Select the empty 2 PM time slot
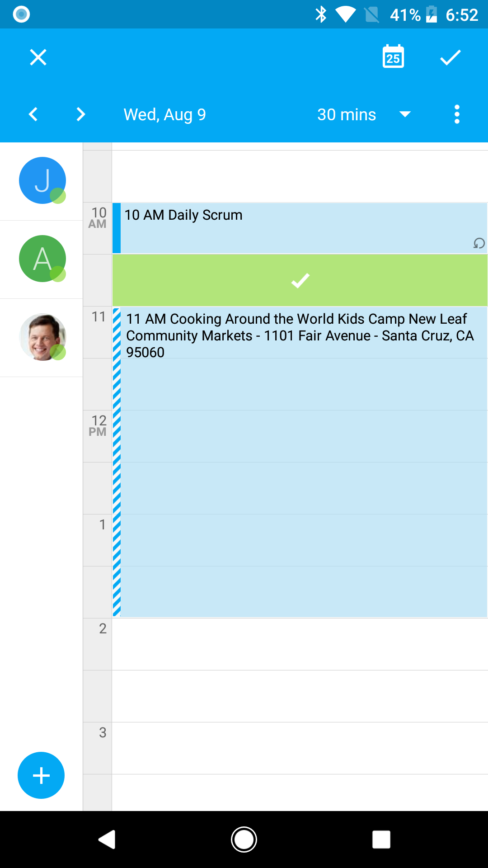This screenshot has width=488, height=868. (x=300, y=644)
